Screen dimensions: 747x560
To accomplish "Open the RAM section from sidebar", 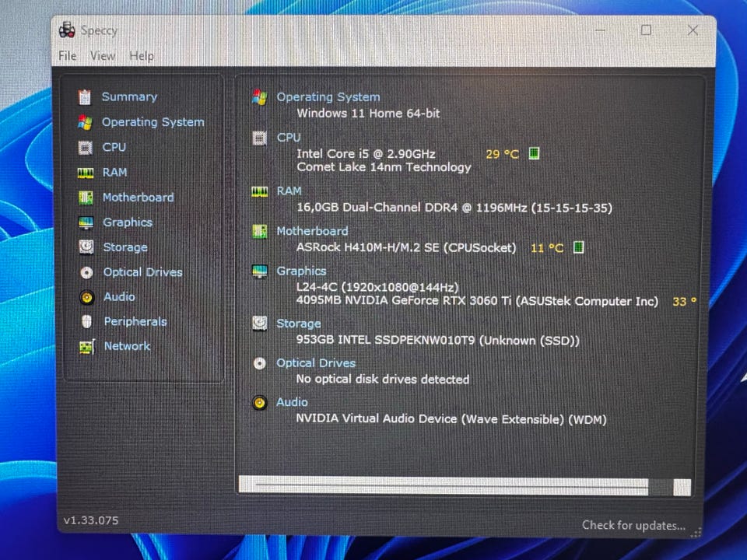I will pyautogui.click(x=115, y=172).
